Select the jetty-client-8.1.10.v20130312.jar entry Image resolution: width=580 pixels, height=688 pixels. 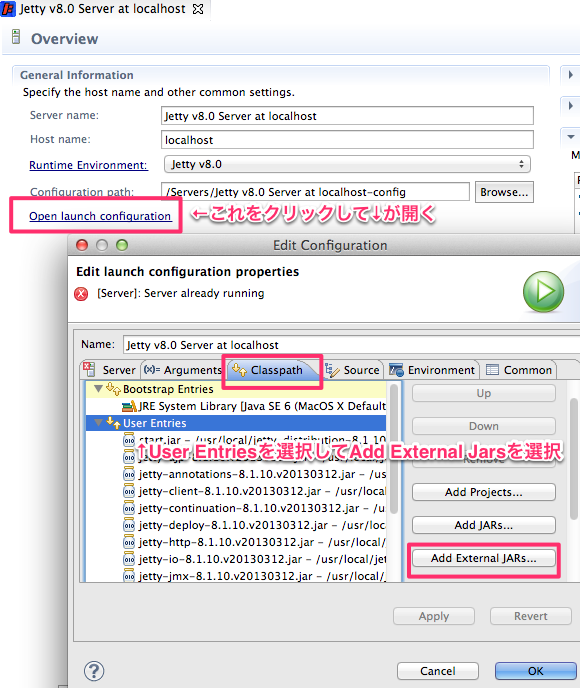point(255,491)
